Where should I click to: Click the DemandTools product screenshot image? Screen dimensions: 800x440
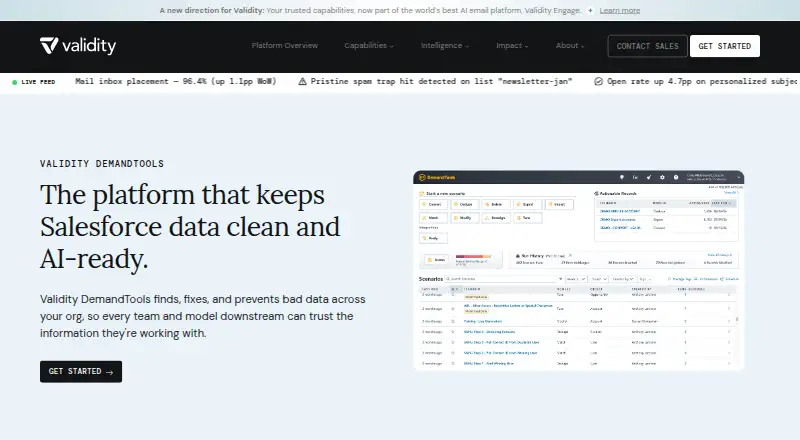(x=579, y=270)
